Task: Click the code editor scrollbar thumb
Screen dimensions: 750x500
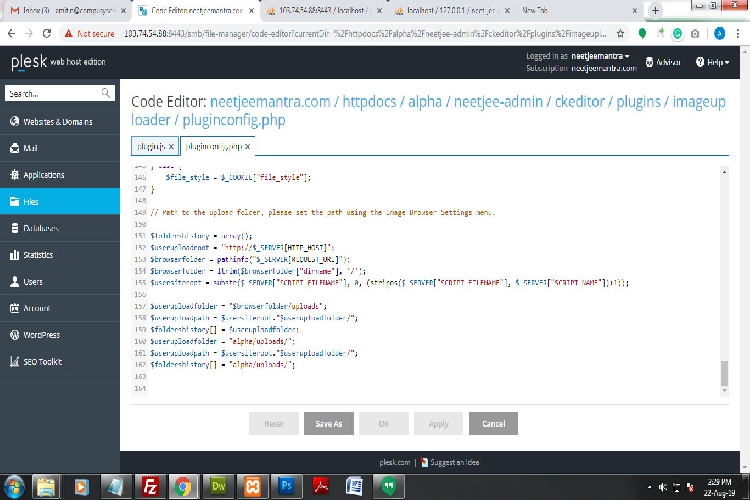Action: click(724, 373)
